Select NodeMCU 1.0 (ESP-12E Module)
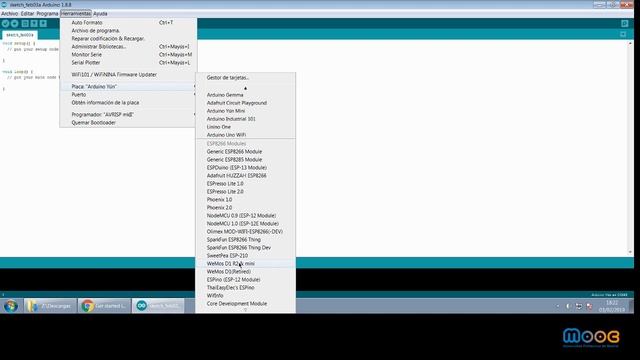The width and height of the screenshot is (640, 360). 245,224
